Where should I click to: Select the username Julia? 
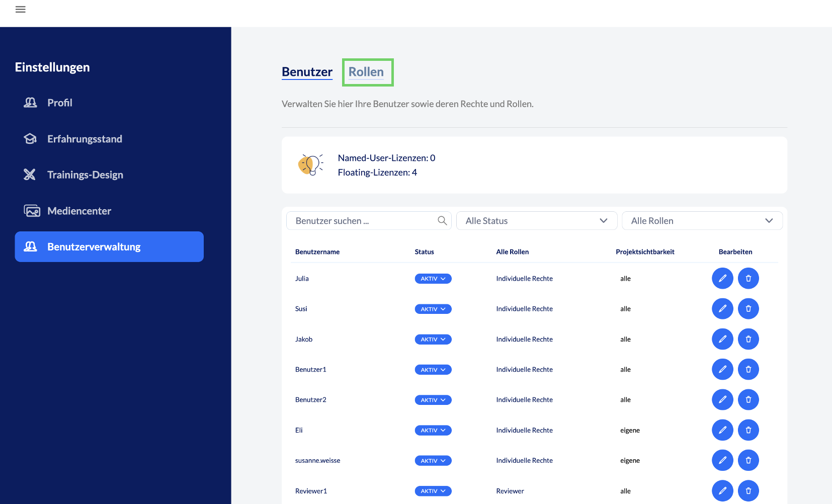tap(302, 279)
